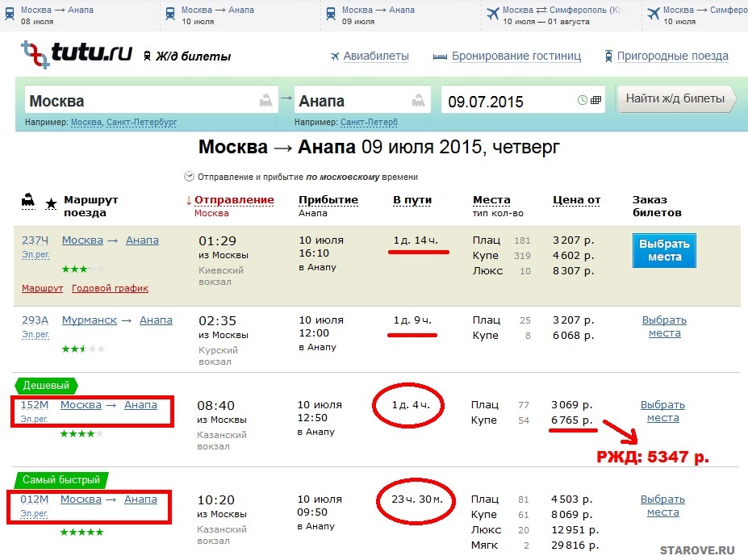Sort by Места column
The image size is (748, 560).
(x=491, y=200)
